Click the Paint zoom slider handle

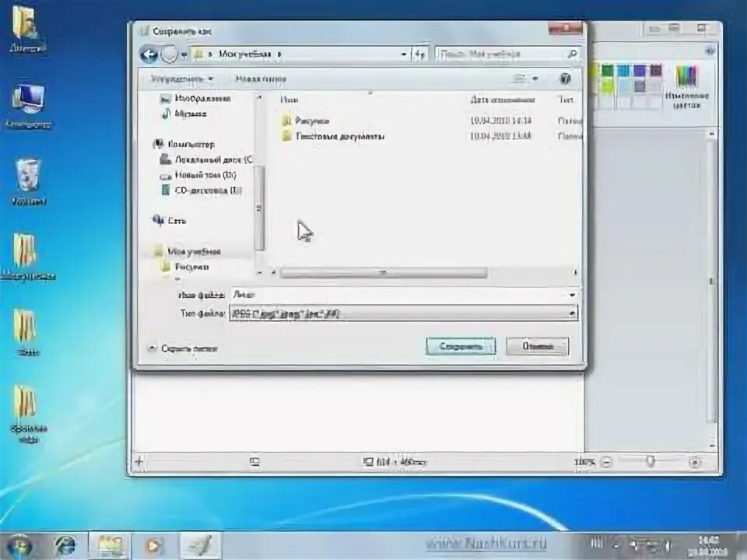point(651,461)
